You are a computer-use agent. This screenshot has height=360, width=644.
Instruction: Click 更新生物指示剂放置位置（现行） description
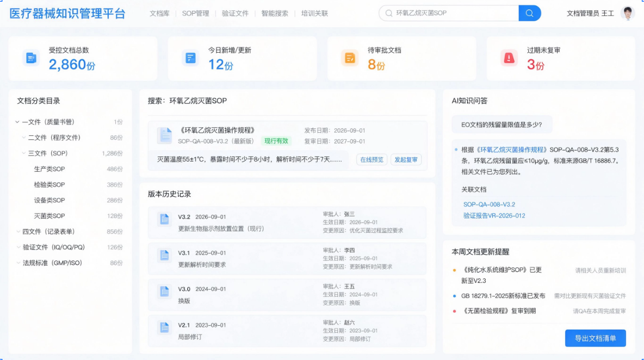221,228
